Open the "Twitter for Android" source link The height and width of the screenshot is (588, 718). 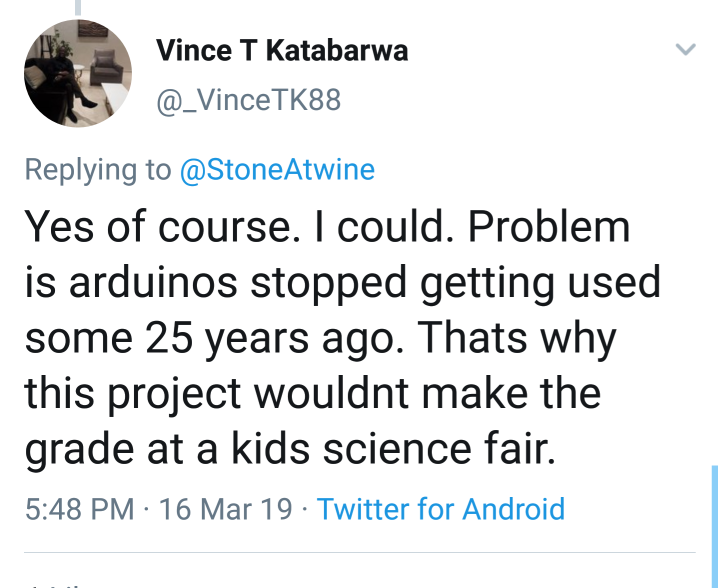pos(440,509)
